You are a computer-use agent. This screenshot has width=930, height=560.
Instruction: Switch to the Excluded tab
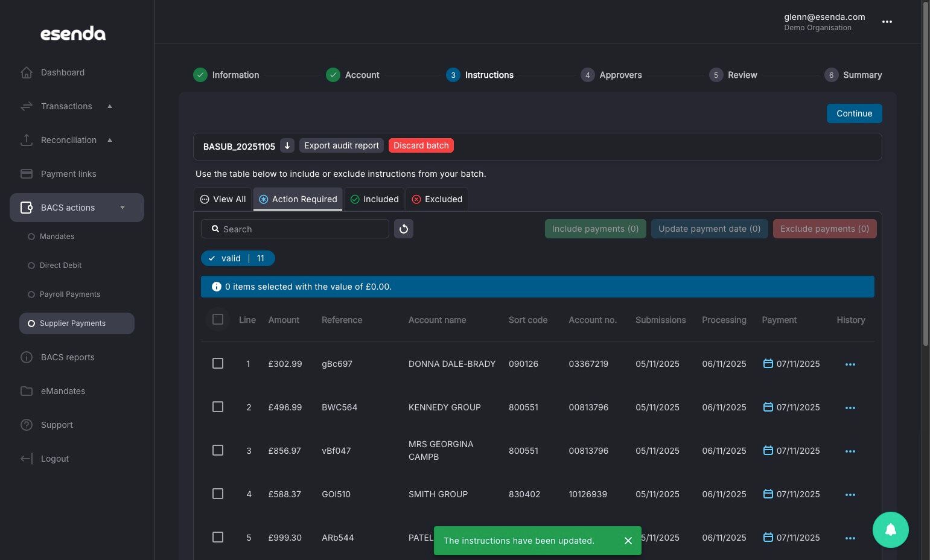(437, 199)
